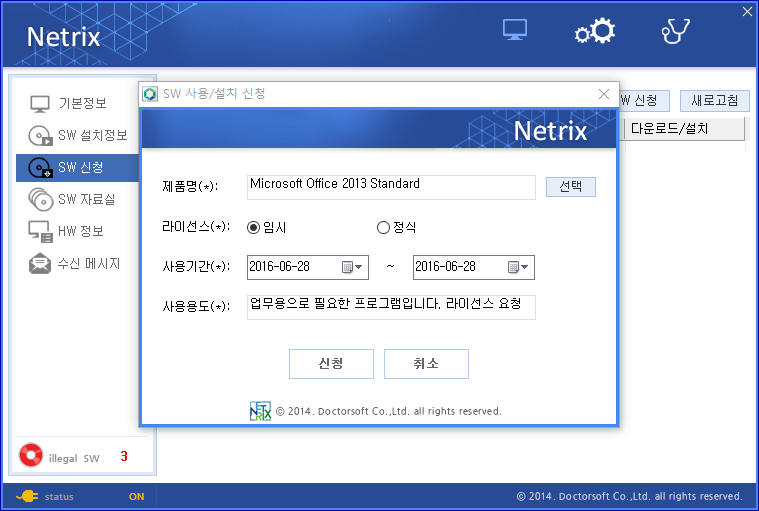
Task: Click the illegal SW count 3
Action: (124, 456)
